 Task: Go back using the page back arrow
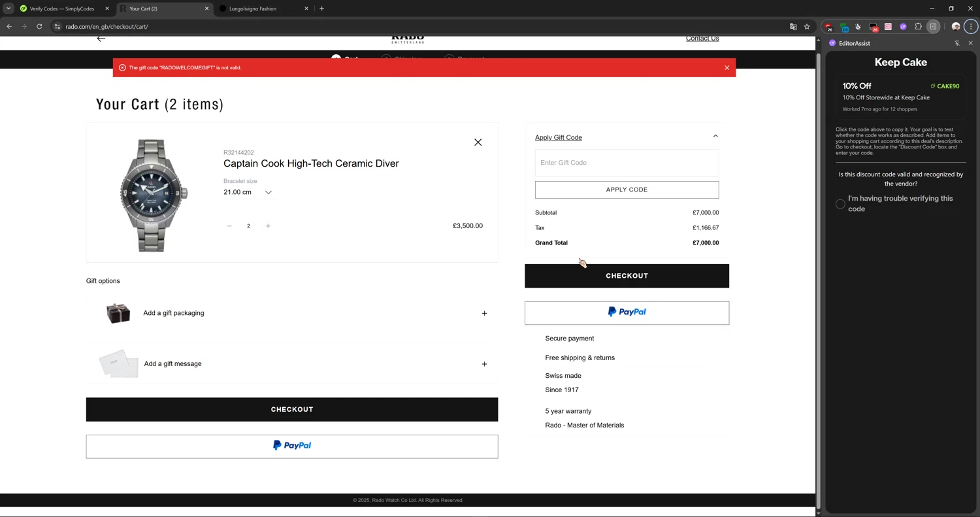click(x=101, y=39)
